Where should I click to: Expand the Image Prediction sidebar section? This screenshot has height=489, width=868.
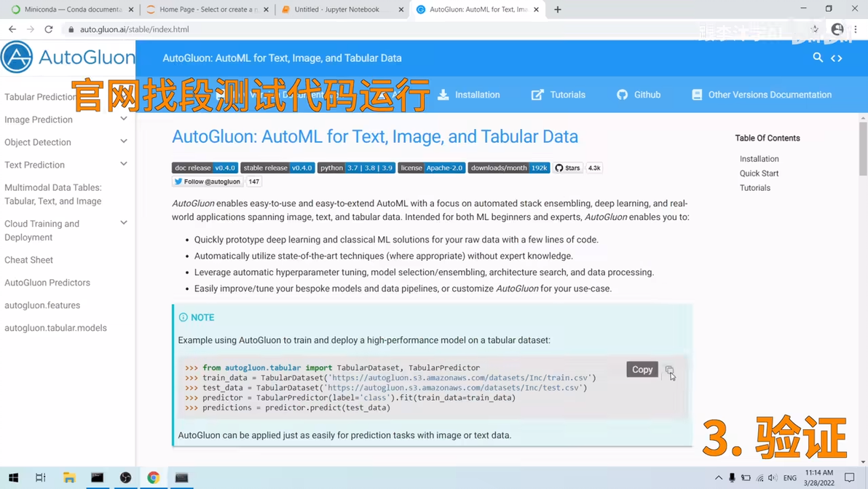(124, 119)
